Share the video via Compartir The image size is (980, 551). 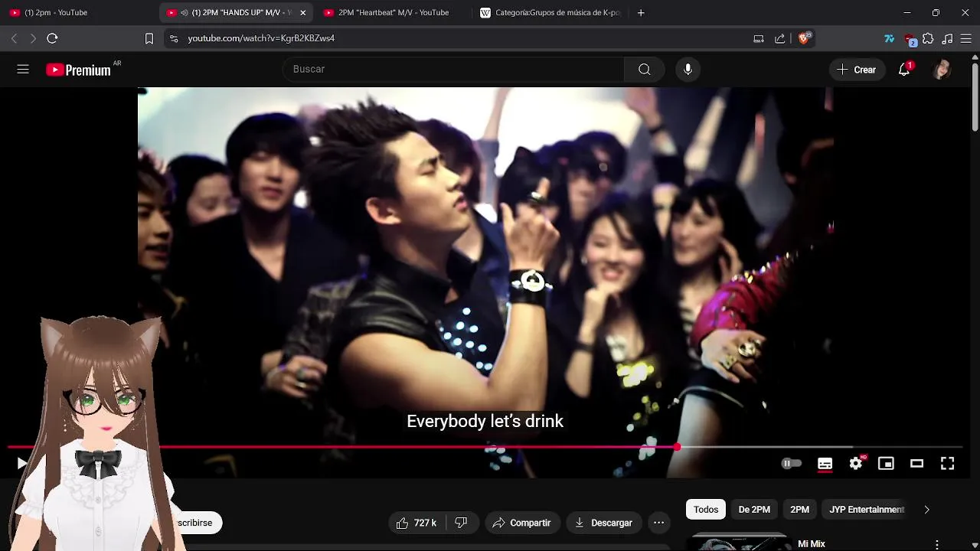(x=521, y=523)
